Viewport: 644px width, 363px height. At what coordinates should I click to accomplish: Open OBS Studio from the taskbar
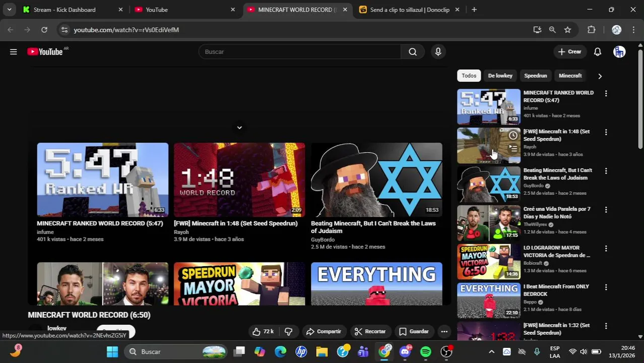point(446,351)
